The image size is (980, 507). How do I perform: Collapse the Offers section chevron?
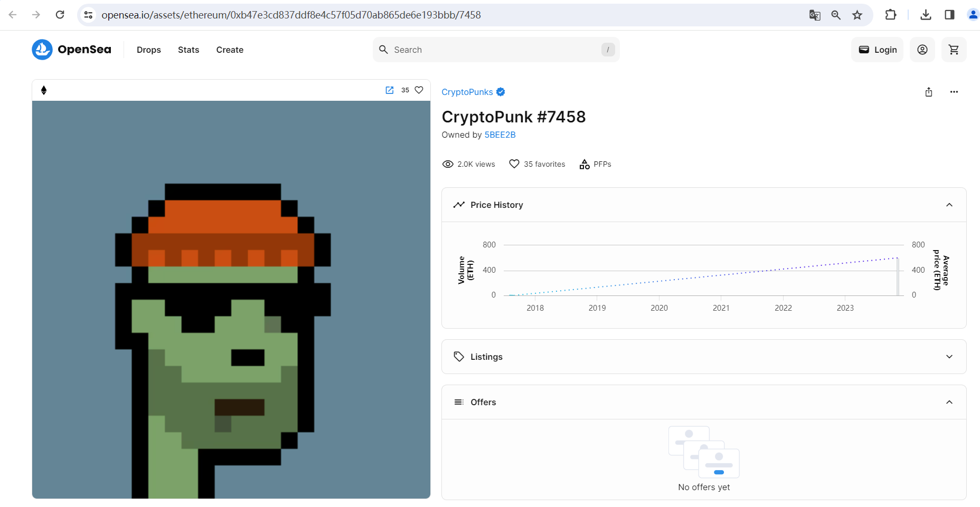(949, 402)
